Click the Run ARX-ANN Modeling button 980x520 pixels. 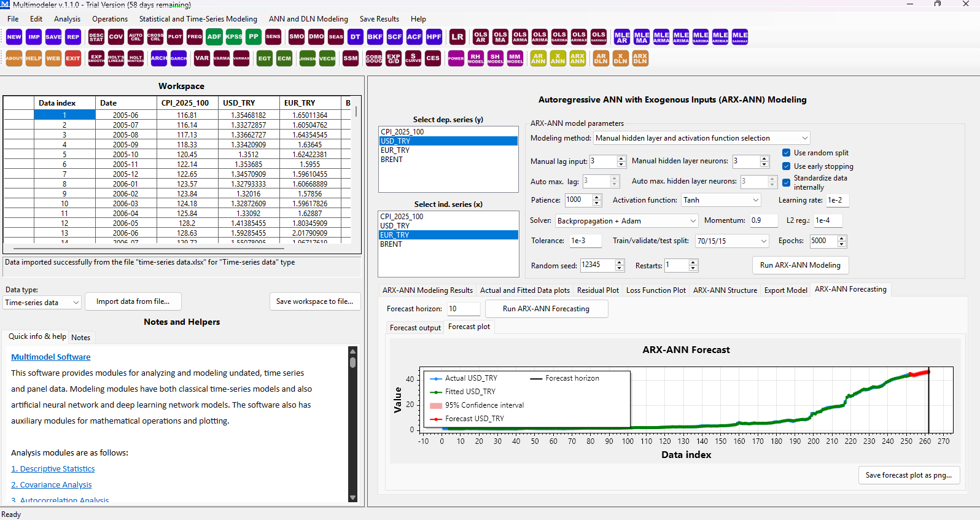point(800,265)
